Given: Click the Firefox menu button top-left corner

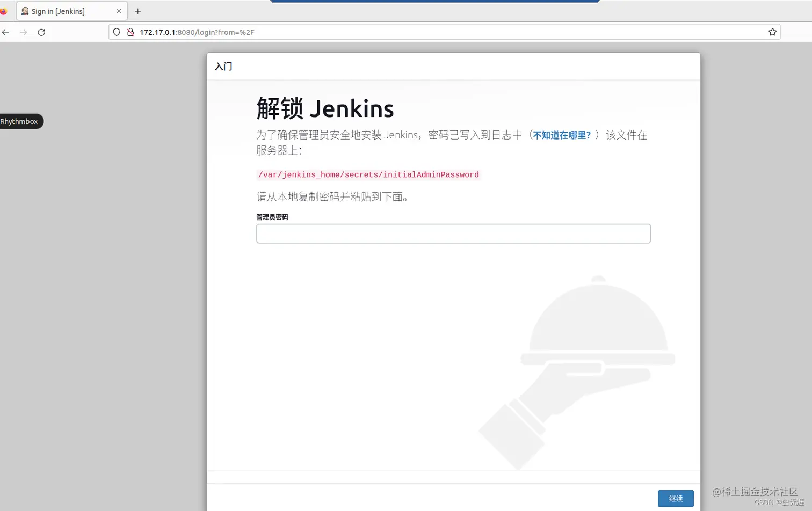Looking at the screenshot, I should point(5,10).
